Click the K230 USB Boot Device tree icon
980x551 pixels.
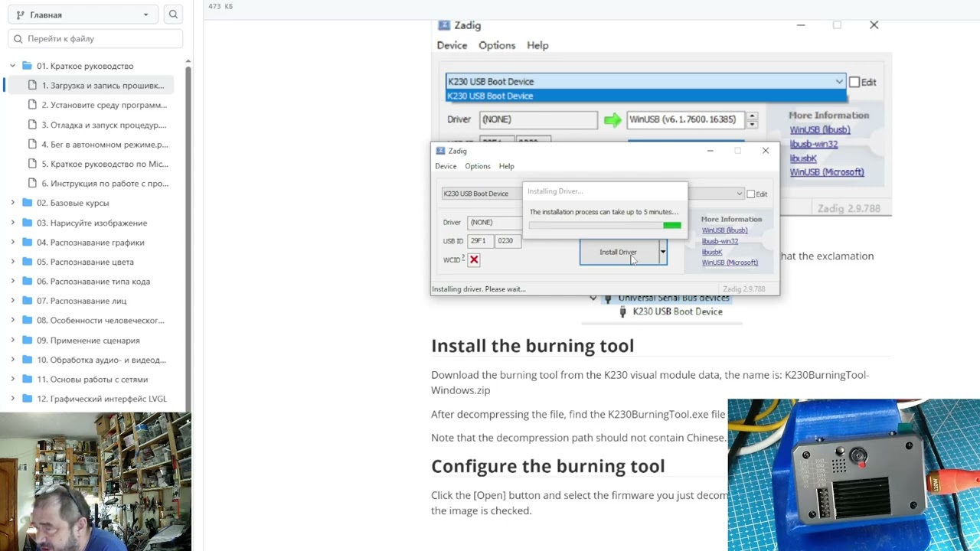[622, 311]
